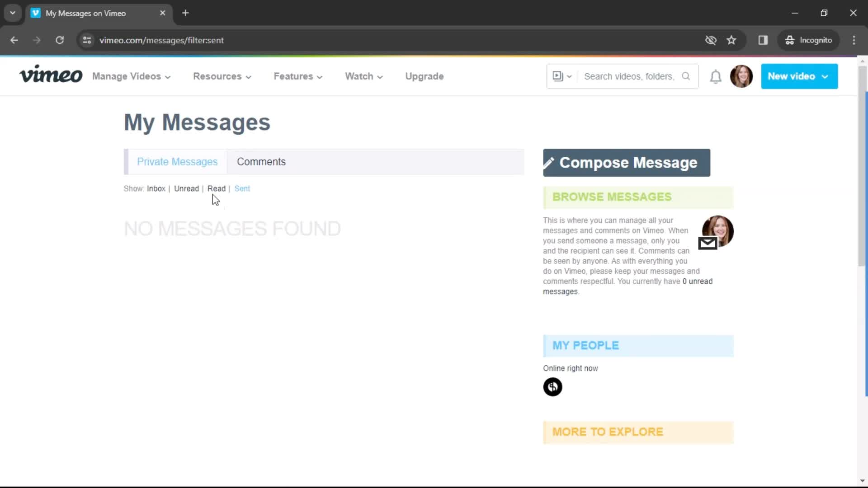Image resolution: width=868 pixels, height=488 pixels.
Task: Select the Private Messages tab
Action: (x=177, y=161)
